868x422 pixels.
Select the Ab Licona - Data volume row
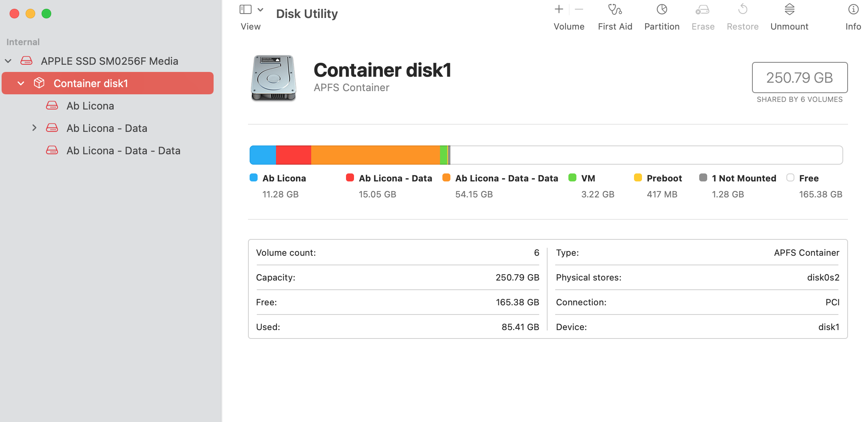pos(108,128)
